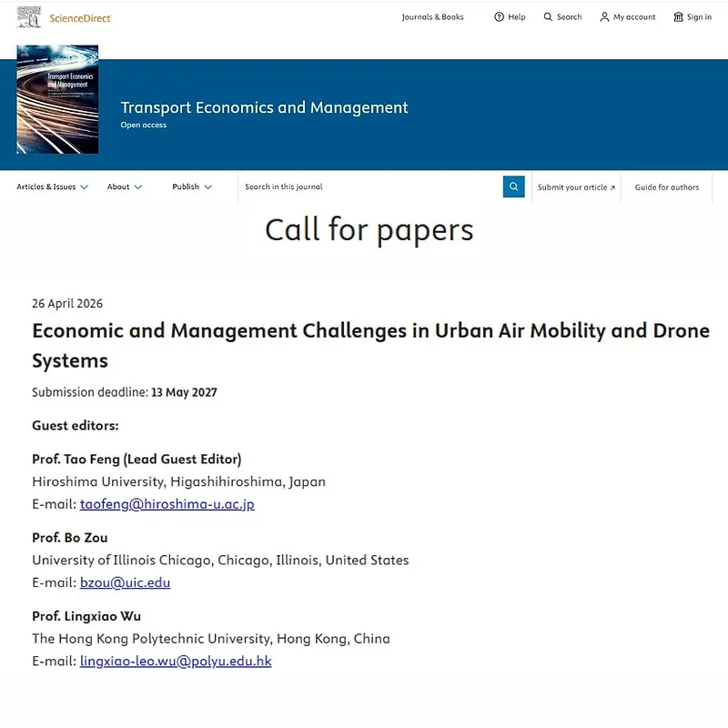Open Search from the top navigation
The width and height of the screenshot is (728, 728).
click(x=562, y=16)
